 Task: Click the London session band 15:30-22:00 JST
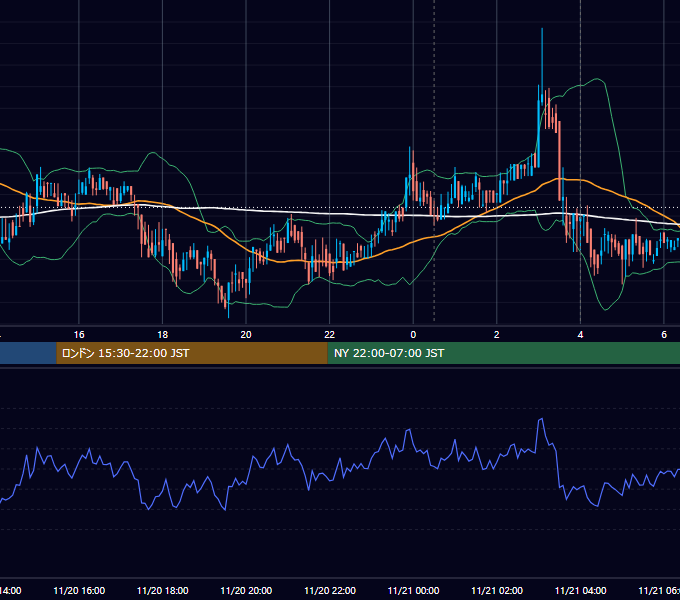click(x=192, y=353)
